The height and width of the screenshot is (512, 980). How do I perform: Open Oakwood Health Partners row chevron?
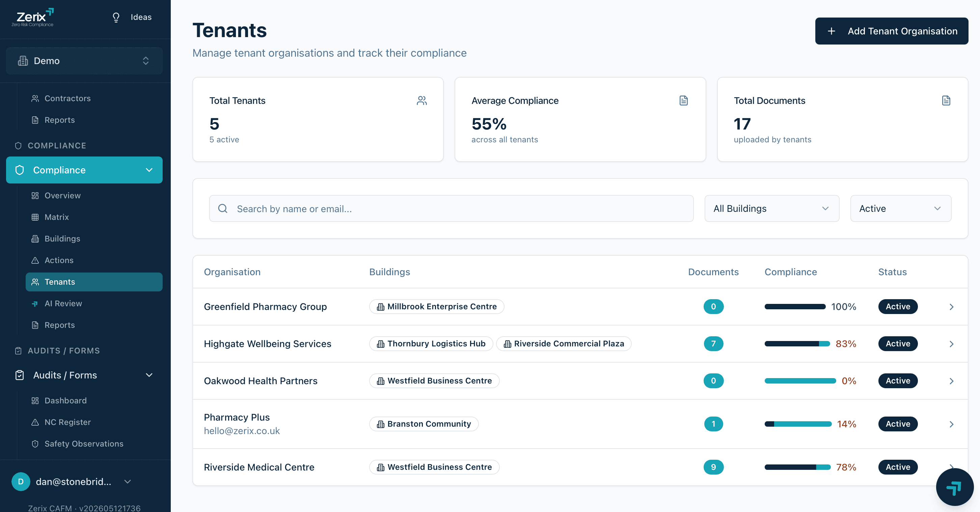[x=951, y=381]
